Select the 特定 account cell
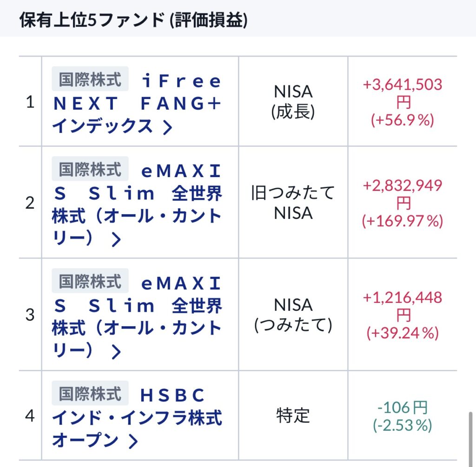Viewport: 476px width, 467px height. 293,415
